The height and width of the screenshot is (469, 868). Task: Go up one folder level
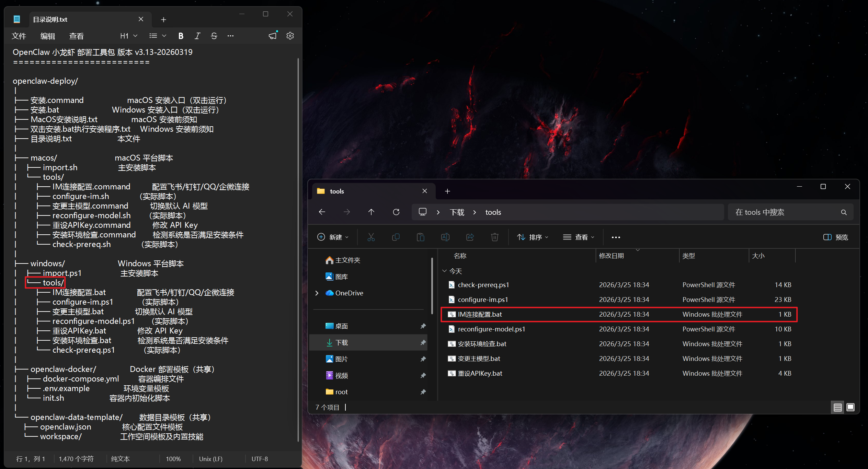pos(371,212)
